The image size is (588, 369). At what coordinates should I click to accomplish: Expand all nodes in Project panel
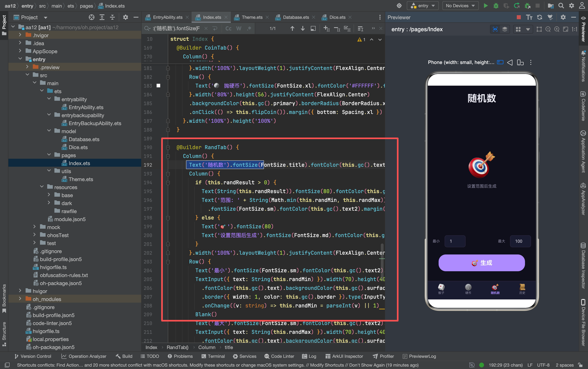[x=102, y=17]
